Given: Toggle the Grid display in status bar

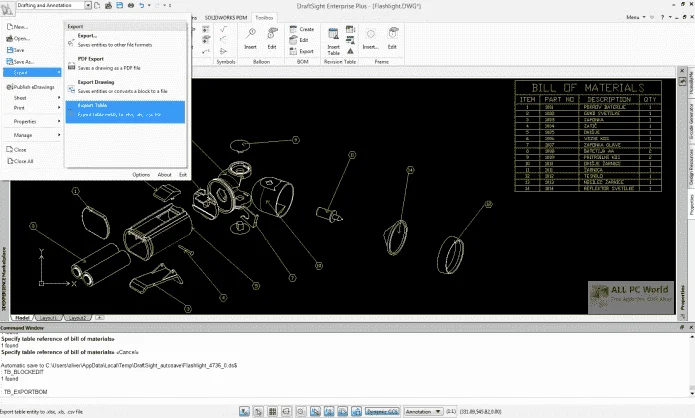Looking at the screenshot, I should tap(272, 411).
